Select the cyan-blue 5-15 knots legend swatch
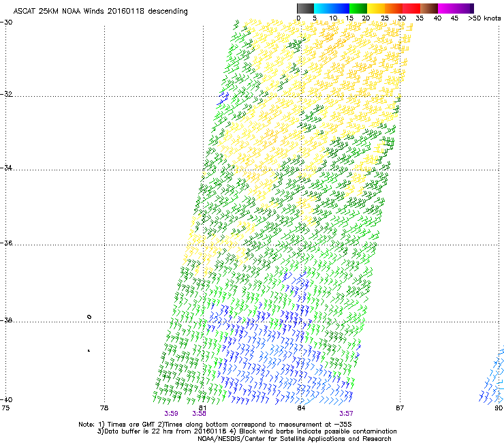 click(332, 8)
